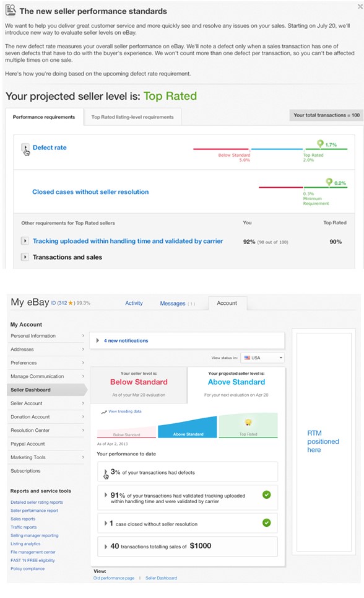Open Subscriptions in sidebar
Image resolution: width=364 pixels, height=598 pixels.
(x=25, y=471)
